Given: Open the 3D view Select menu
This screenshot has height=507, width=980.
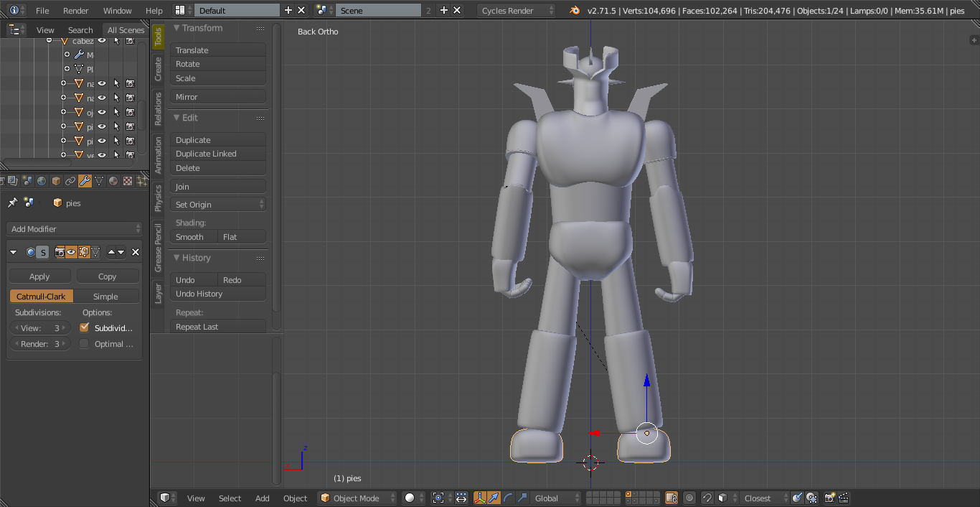Looking at the screenshot, I should coord(230,498).
